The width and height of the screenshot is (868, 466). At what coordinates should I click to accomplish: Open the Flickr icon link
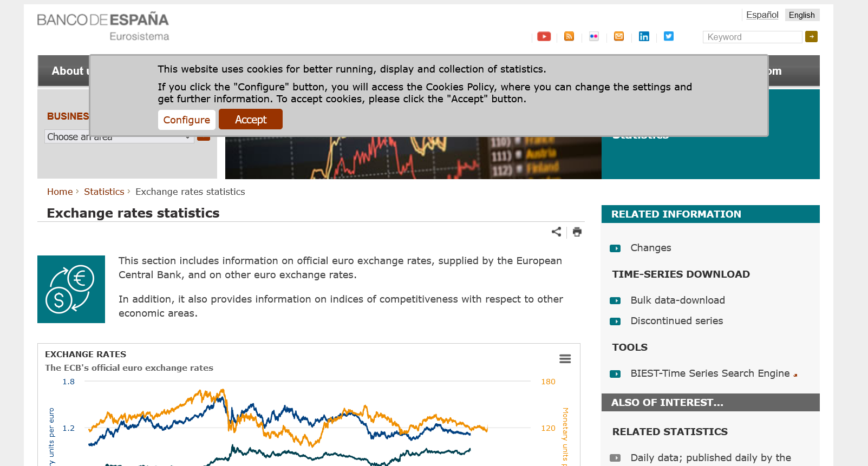[594, 36]
